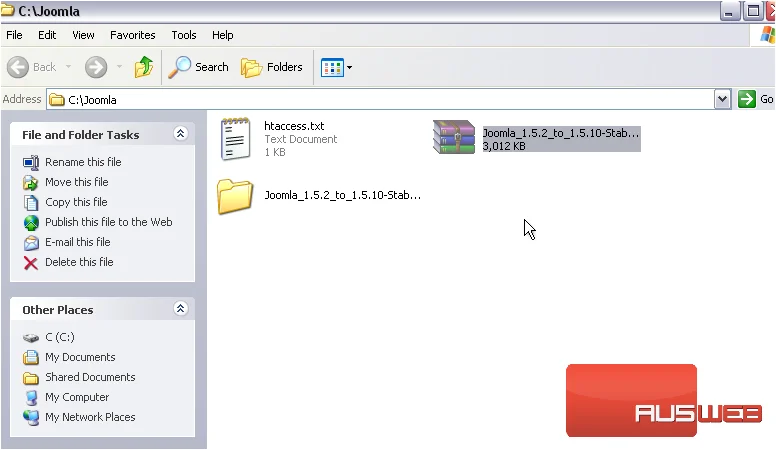Click the red X delete icon

point(31,263)
